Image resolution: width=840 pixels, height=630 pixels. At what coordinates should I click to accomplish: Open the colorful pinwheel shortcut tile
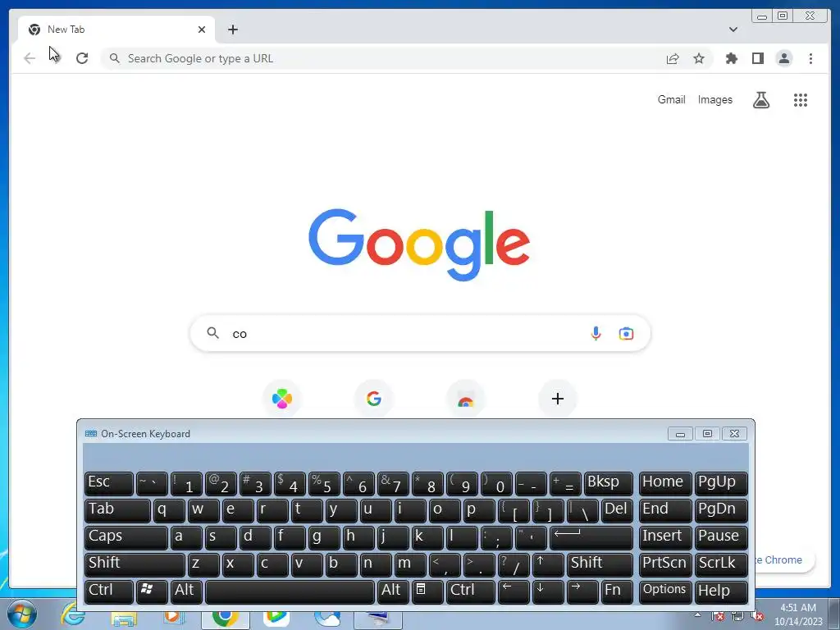tap(282, 399)
